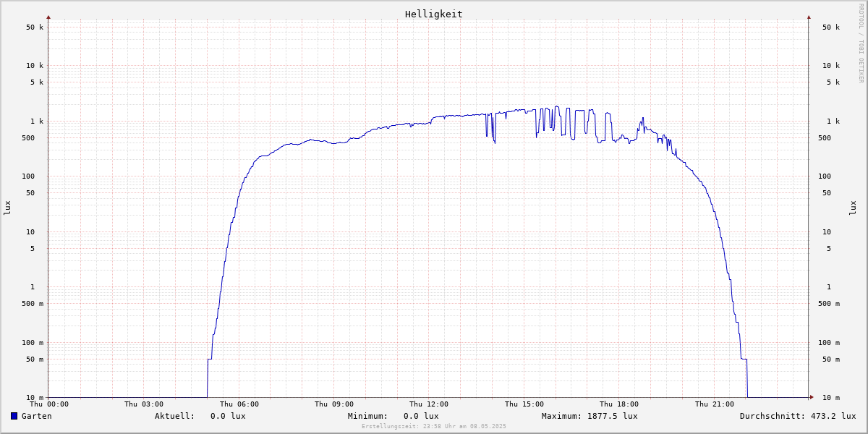Click the Thu 18:00 time axis label
This screenshot has height=434, width=868.
pos(619,404)
